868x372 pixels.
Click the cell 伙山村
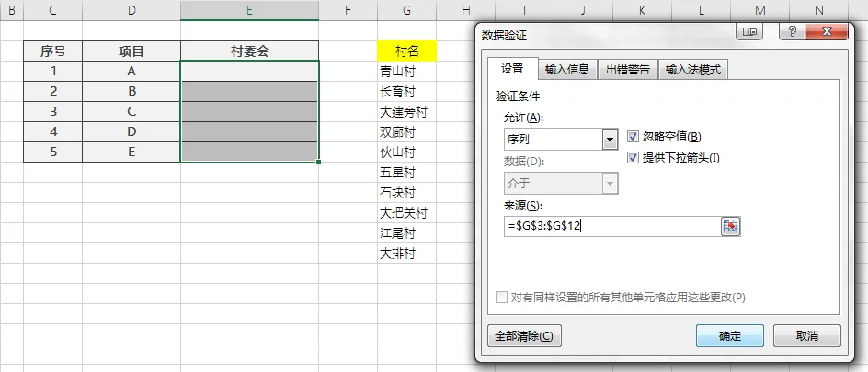(406, 152)
